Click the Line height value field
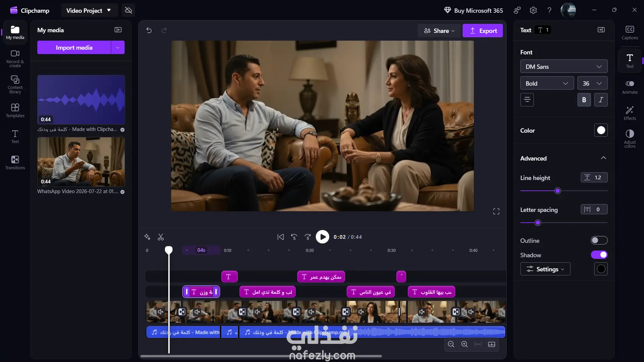 [x=594, y=177]
